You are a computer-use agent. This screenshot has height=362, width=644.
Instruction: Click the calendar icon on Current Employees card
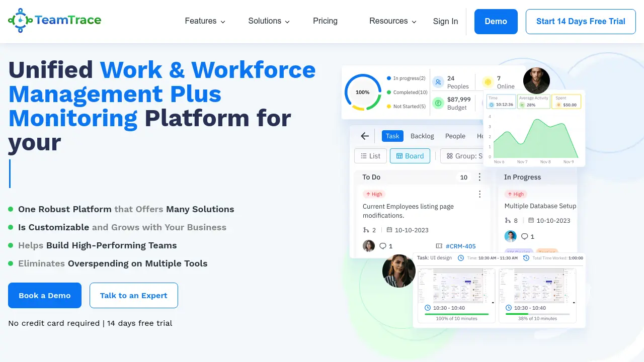pyautogui.click(x=389, y=230)
